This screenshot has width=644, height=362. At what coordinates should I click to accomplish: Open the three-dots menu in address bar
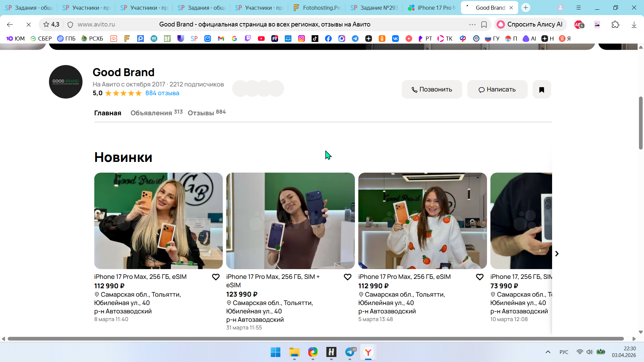point(472,24)
